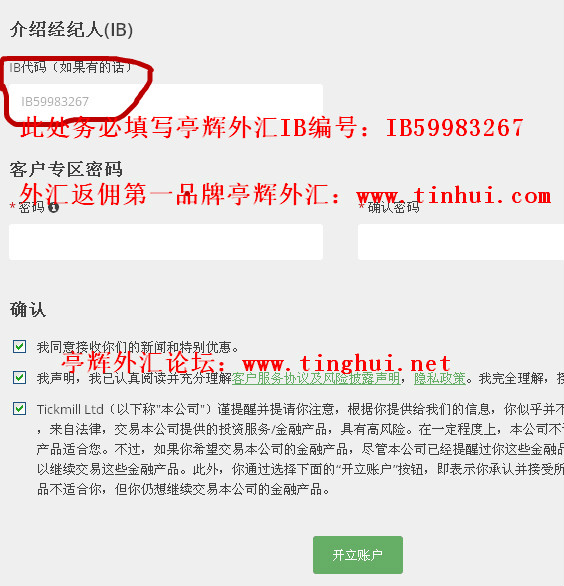The height and width of the screenshot is (586, 564).
Task: Click the password info icon
Action: (53, 207)
